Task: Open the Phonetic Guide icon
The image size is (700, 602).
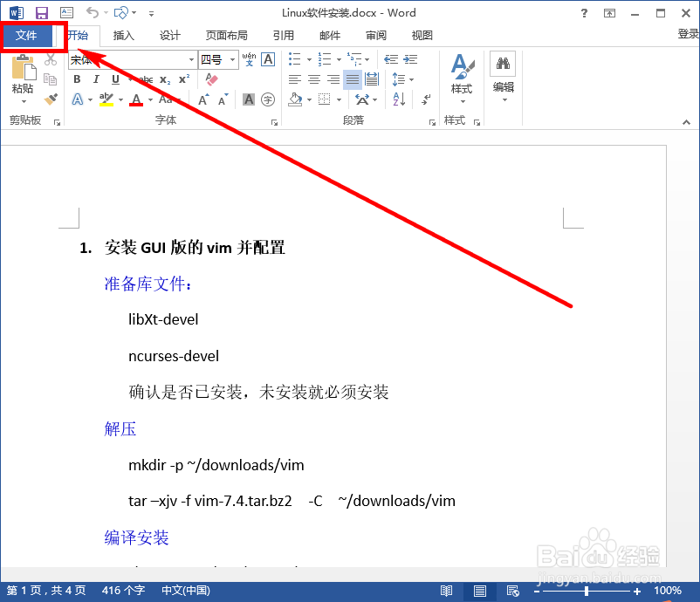Action: [x=249, y=59]
